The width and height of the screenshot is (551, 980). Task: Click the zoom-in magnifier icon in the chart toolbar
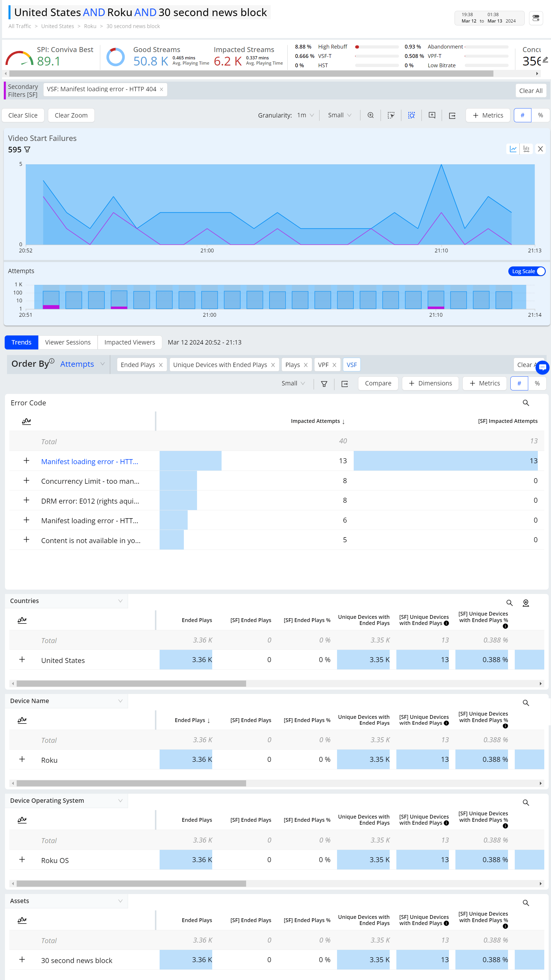click(370, 115)
